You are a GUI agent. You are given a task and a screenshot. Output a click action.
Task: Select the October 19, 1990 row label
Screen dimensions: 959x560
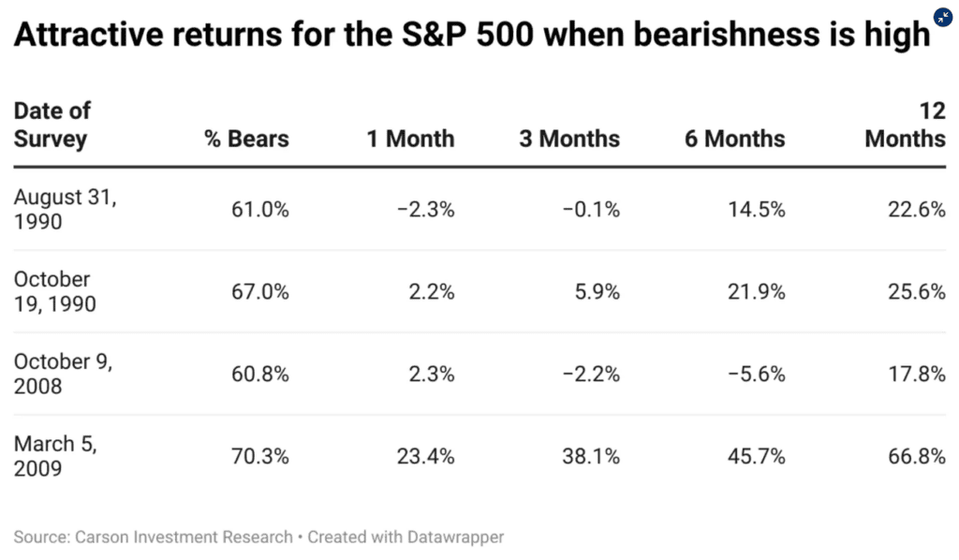click(54, 291)
